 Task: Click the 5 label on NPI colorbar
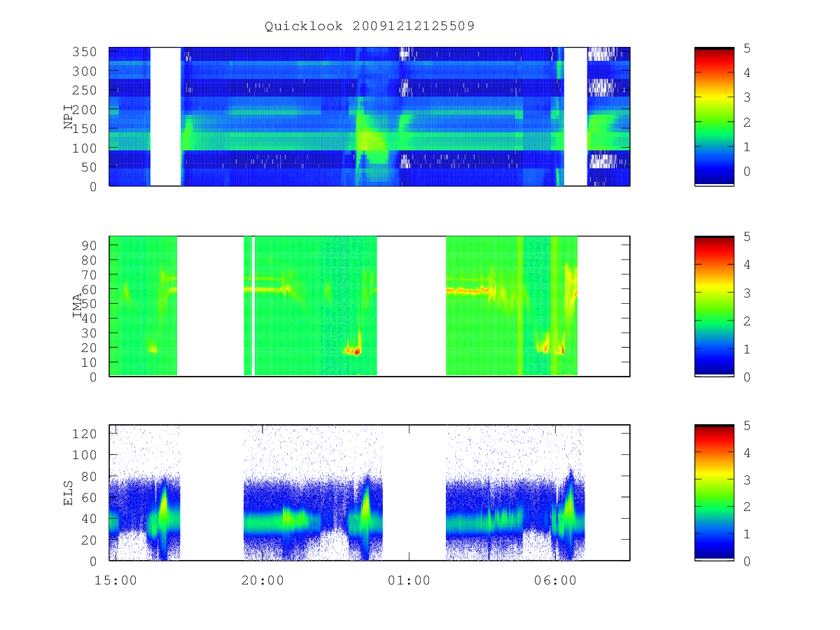pyautogui.click(x=747, y=48)
